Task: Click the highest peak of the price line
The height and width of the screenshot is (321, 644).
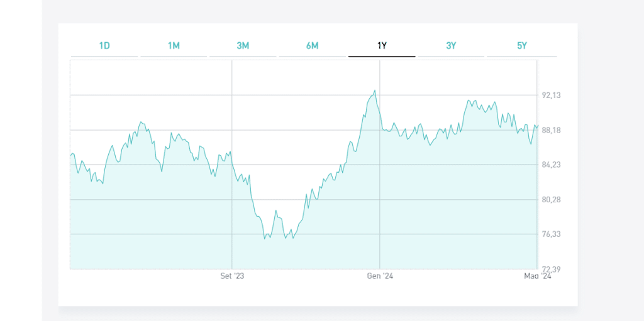Action: (375, 90)
